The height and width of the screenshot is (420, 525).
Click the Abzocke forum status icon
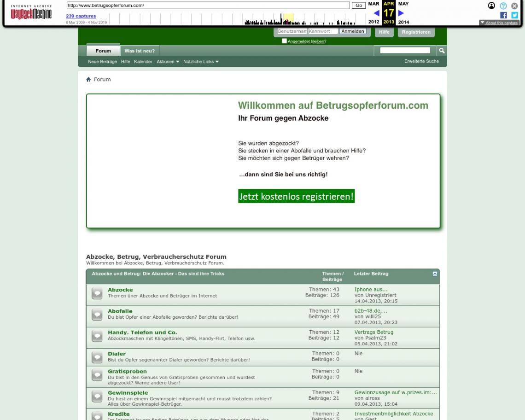(97, 293)
